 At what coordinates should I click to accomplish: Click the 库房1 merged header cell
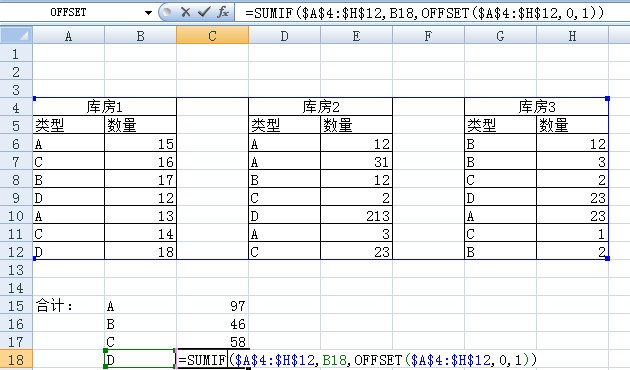tap(104, 107)
